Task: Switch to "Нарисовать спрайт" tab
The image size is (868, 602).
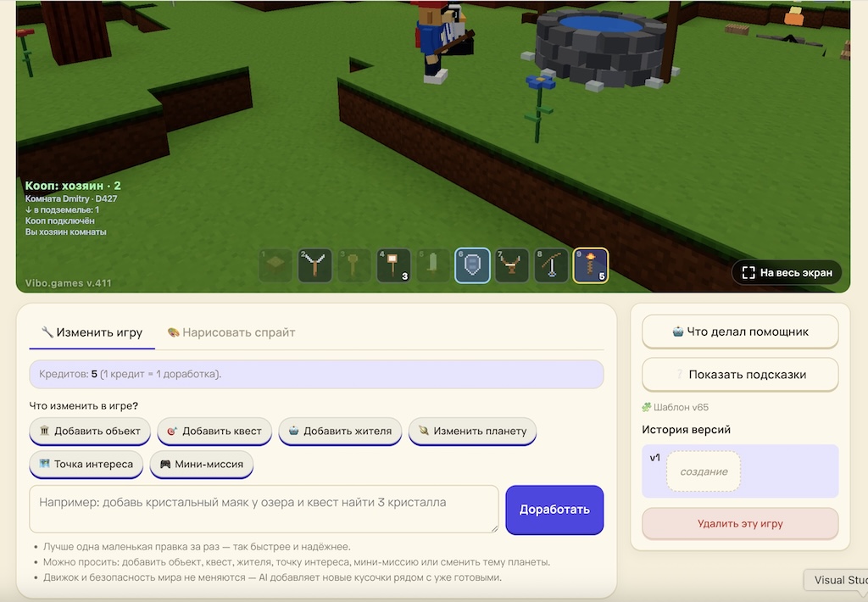Action: tap(231, 332)
